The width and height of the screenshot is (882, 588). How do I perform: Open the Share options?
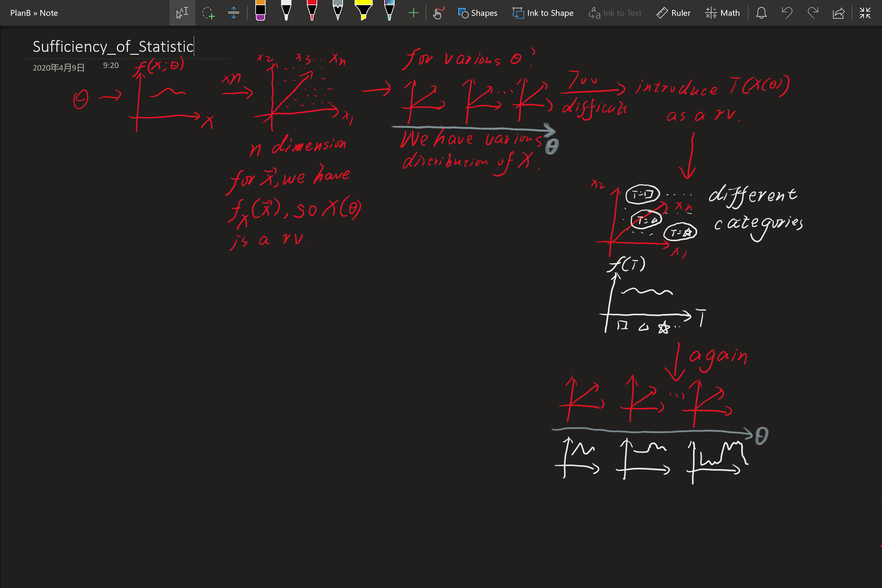click(839, 12)
